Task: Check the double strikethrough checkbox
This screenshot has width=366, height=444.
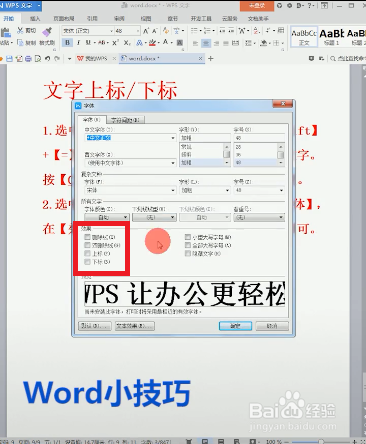Action: (x=87, y=245)
